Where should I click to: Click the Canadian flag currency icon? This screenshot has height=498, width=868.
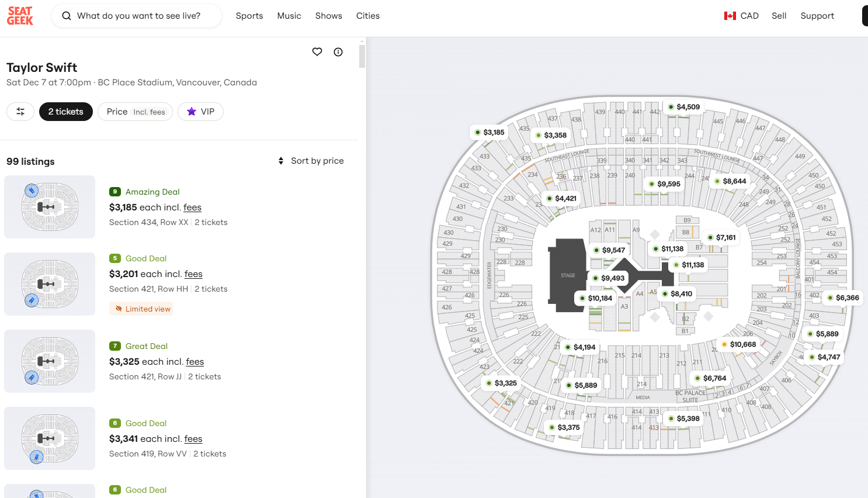click(x=730, y=16)
